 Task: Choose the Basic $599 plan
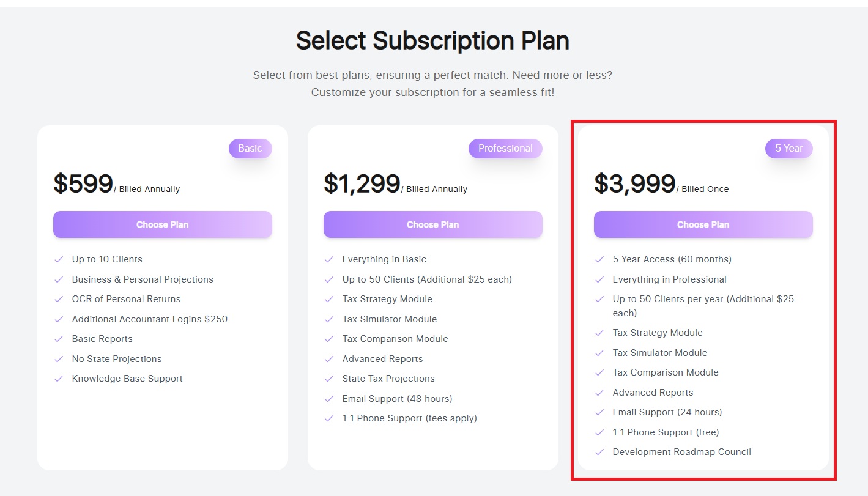point(162,224)
